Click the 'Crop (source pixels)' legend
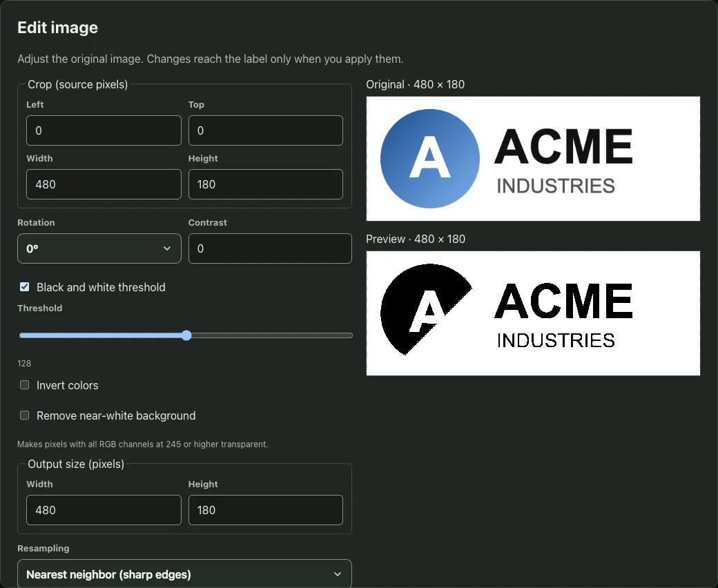718x588 pixels. click(78, 85)
